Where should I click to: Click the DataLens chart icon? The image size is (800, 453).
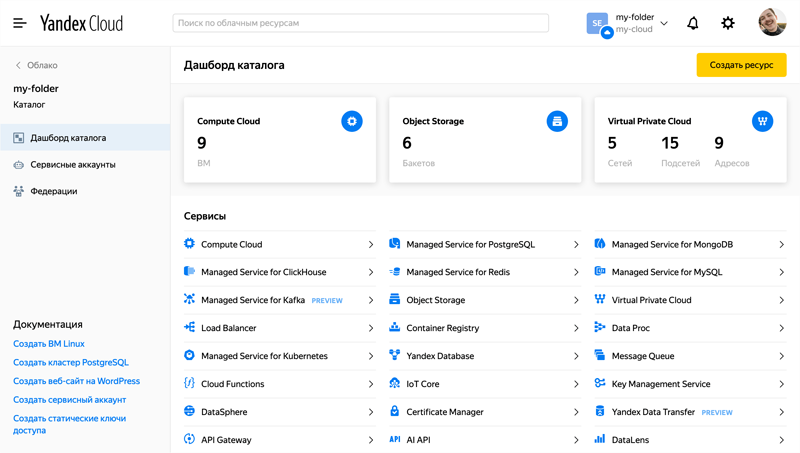(600, 439)
